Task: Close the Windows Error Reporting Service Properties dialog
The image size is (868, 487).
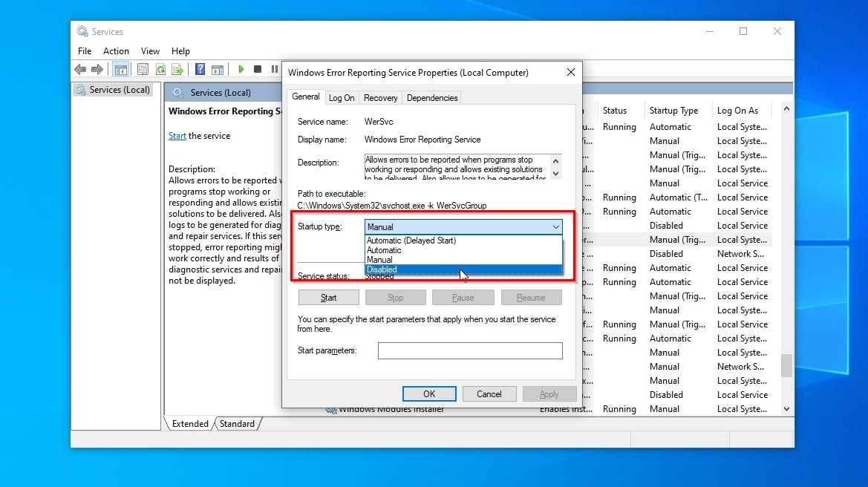Action: click(571, 73)
